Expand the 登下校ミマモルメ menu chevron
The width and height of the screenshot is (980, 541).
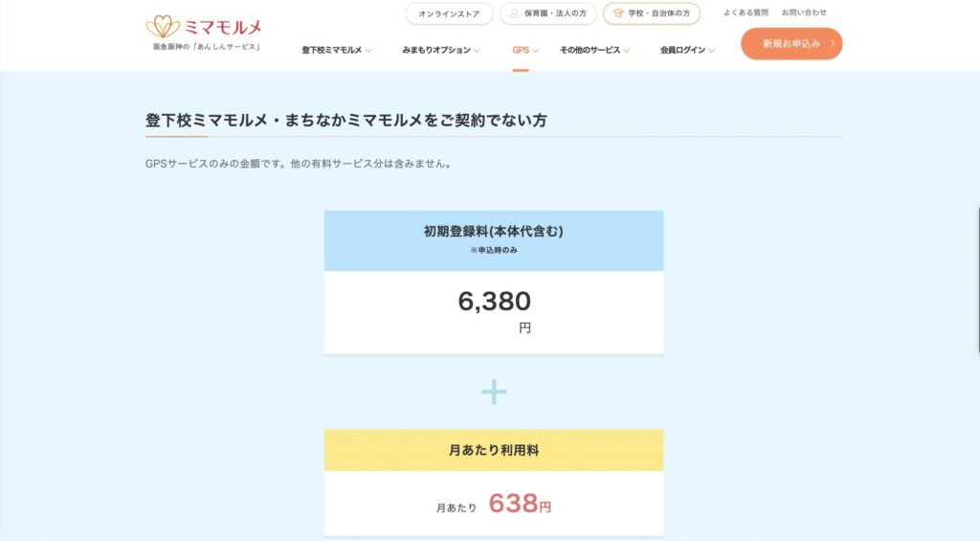point(368,51)
